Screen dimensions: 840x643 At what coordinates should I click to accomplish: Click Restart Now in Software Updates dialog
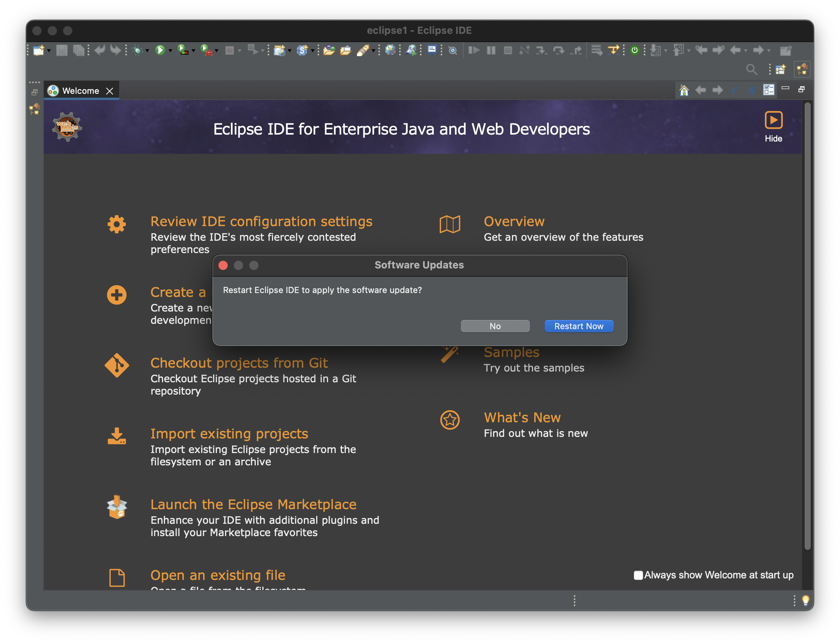pos(578,326)
